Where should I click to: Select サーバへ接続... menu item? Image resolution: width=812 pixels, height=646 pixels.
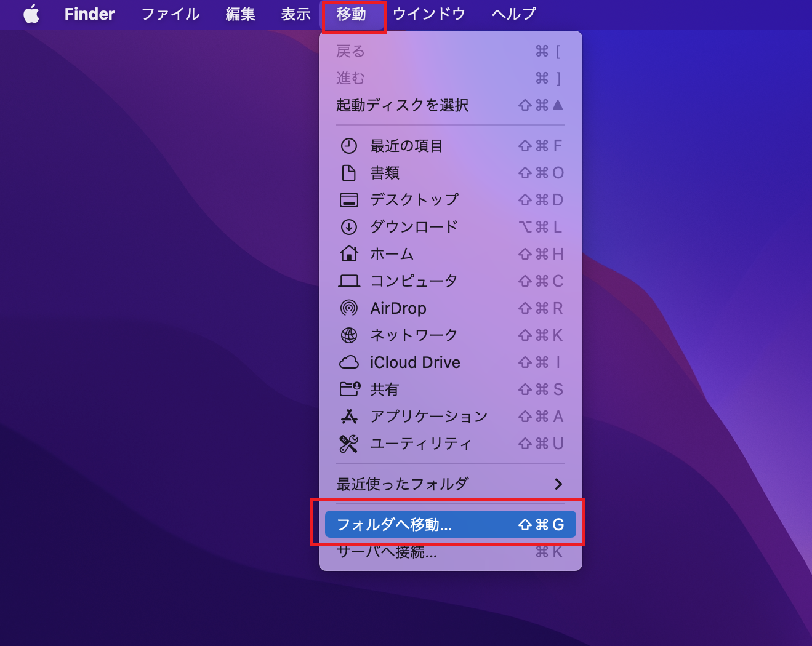point(451,552)
